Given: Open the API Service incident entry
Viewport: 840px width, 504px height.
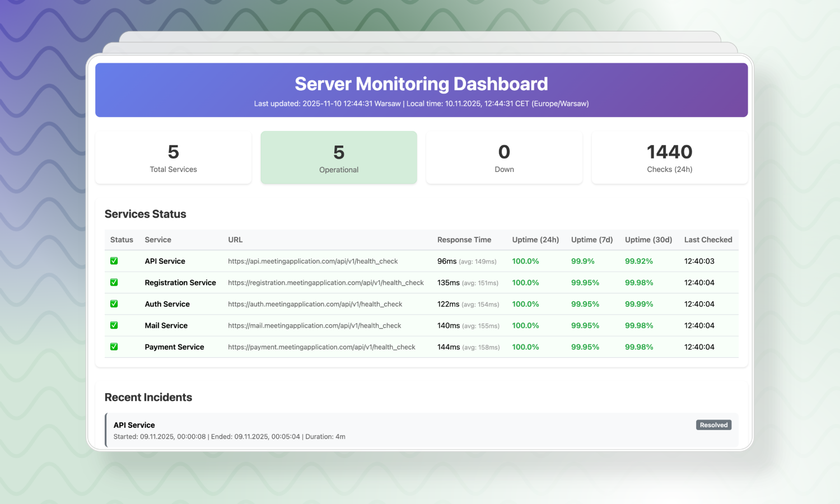Looking at the screenshot, I should click(392, 431).
